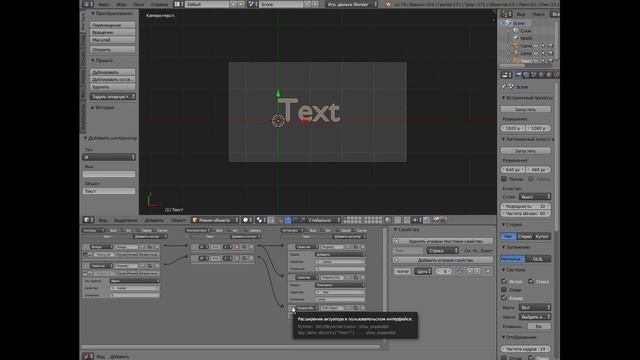Open the Файл menu
The width and height of the screenshot is (640, 360).
[104, 4]
